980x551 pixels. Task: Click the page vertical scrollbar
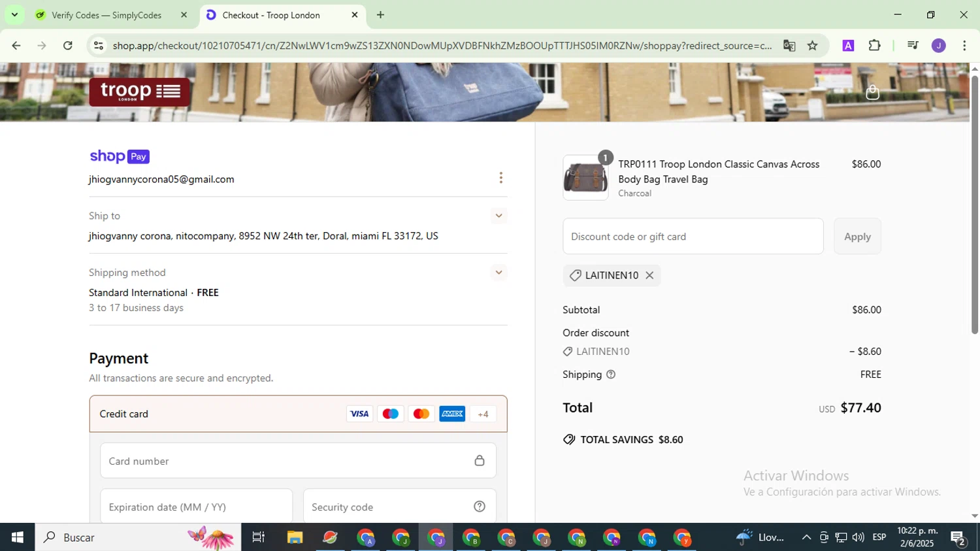(x=974, y=205)
